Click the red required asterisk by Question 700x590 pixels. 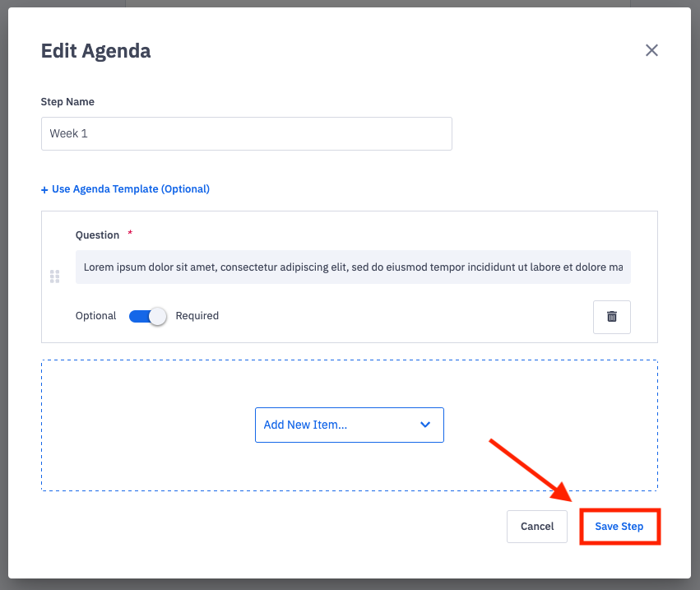pyautogui.click(x=130, y=234)
